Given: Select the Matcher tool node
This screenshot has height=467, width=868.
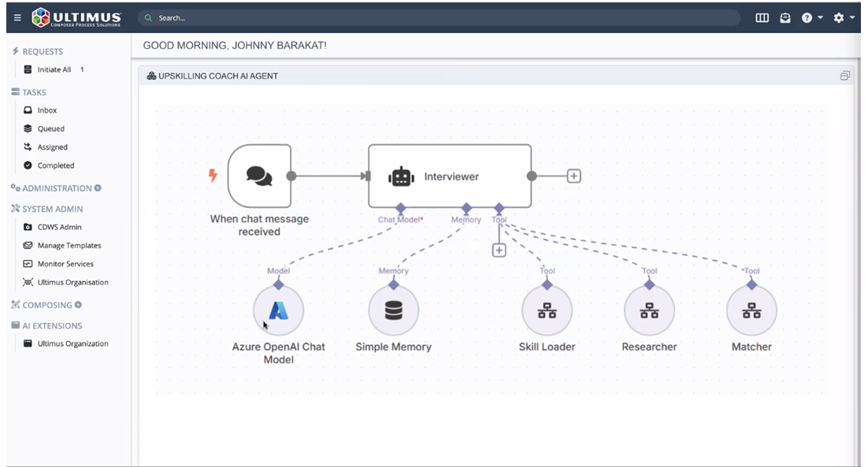Looking at the screenshot, I should [x=751, y=310].
